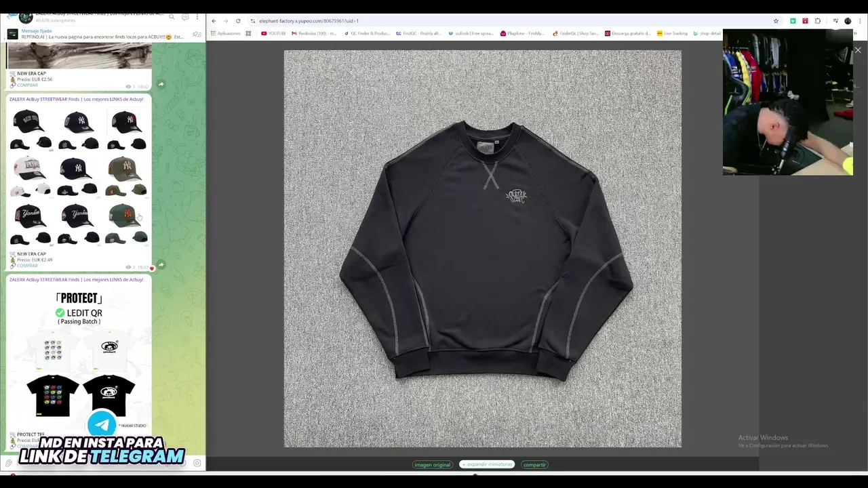Image resolution: width=868 pixels, height=488 pixels.
Task: Forward the €2.49 NEW ERA CAP post
Action: (x=161, y=265)
